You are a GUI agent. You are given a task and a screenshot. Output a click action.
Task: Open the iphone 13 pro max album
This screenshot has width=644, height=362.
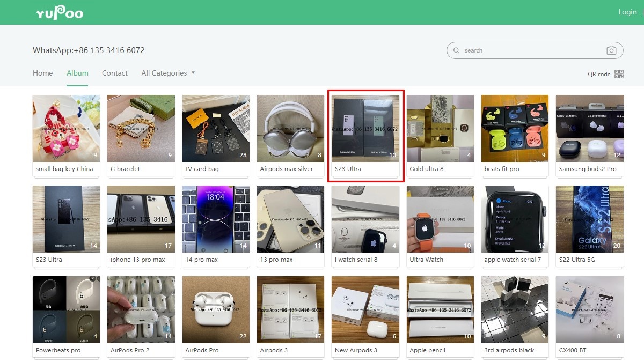[141, 219]
